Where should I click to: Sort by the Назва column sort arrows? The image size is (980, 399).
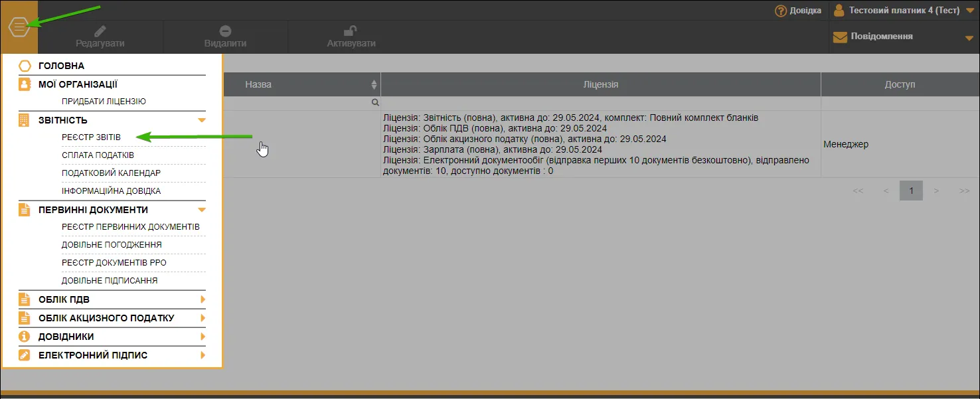tap(374, 84)
